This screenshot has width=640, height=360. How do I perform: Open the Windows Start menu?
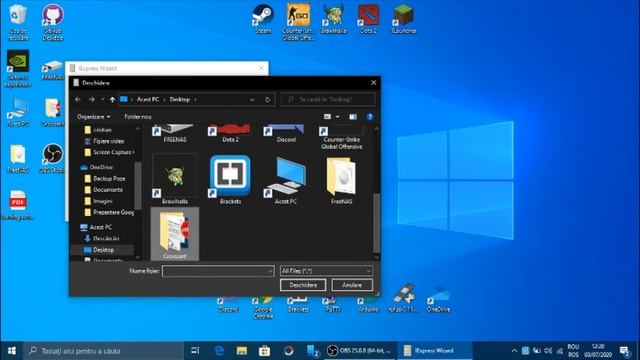coord(11,351)
